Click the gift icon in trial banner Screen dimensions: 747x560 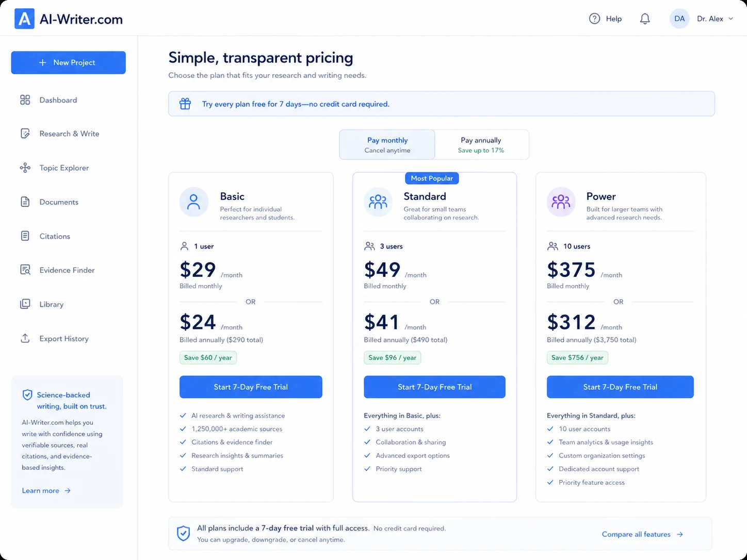click(x=185, y=104)
